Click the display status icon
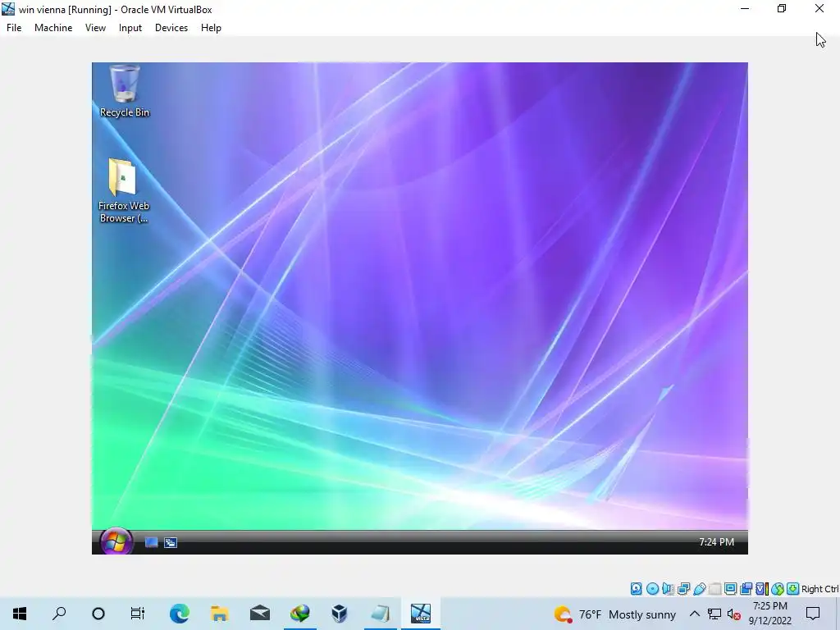The width and height of the screenshot is (840, 630). pyautogui.click(x=730, y=589)
